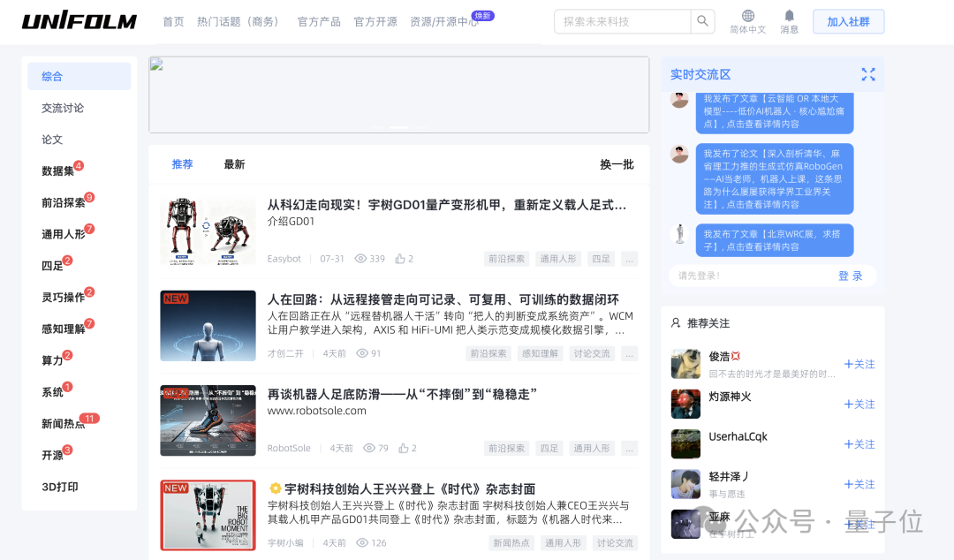Click the views eye icon on 人在回路 article

point(362,353)
